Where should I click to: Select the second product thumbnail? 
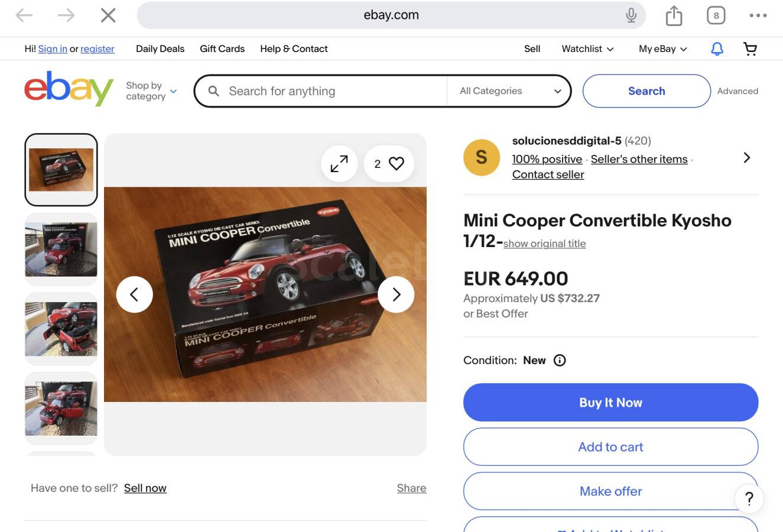coord(61,249)
